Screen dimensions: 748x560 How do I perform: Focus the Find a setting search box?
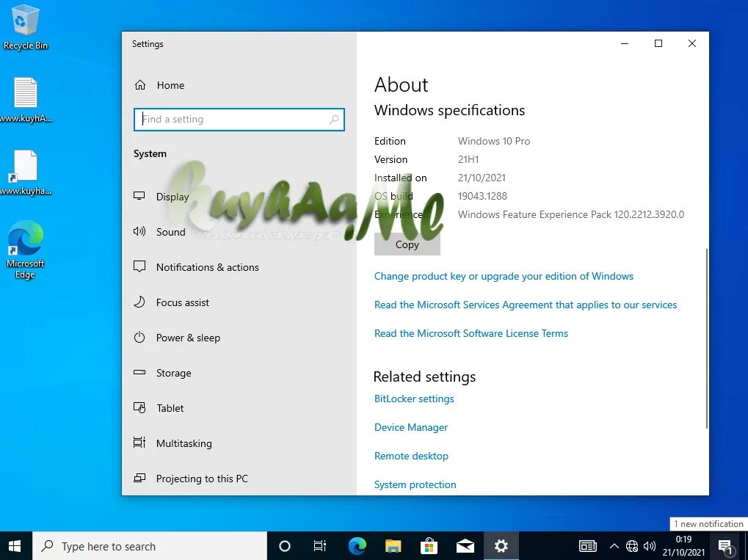[239, 119]
